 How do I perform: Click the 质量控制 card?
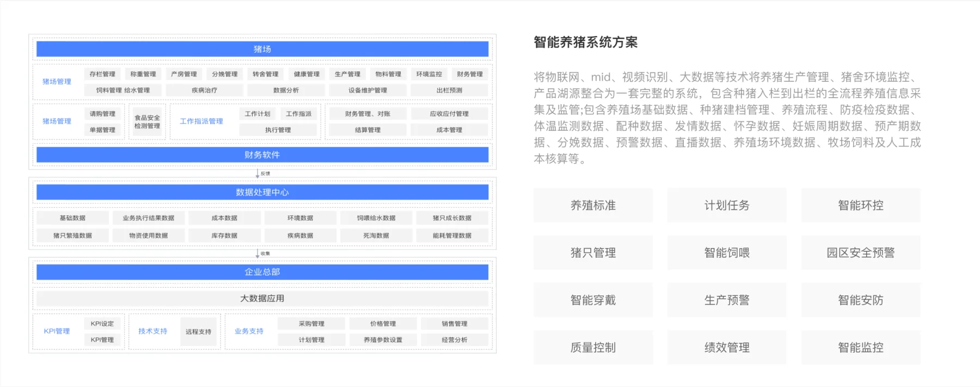pyautogui.click(x=593, y=348)
